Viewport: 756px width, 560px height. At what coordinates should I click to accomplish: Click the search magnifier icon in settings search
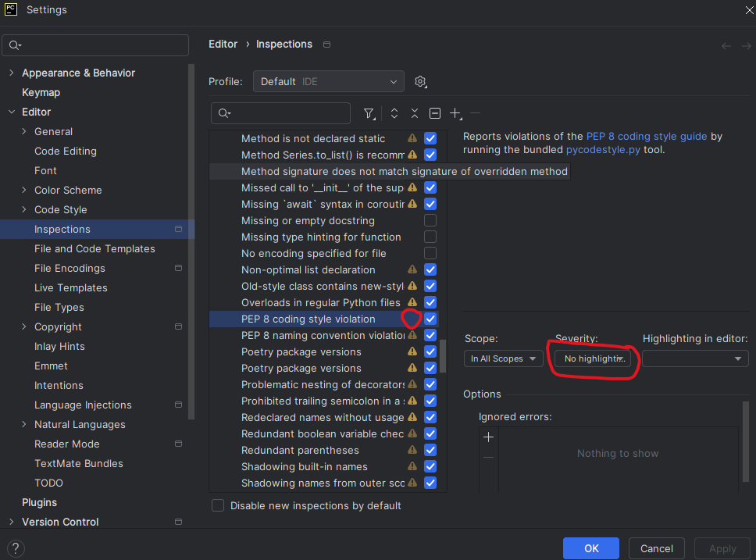[x=15, y=45]
